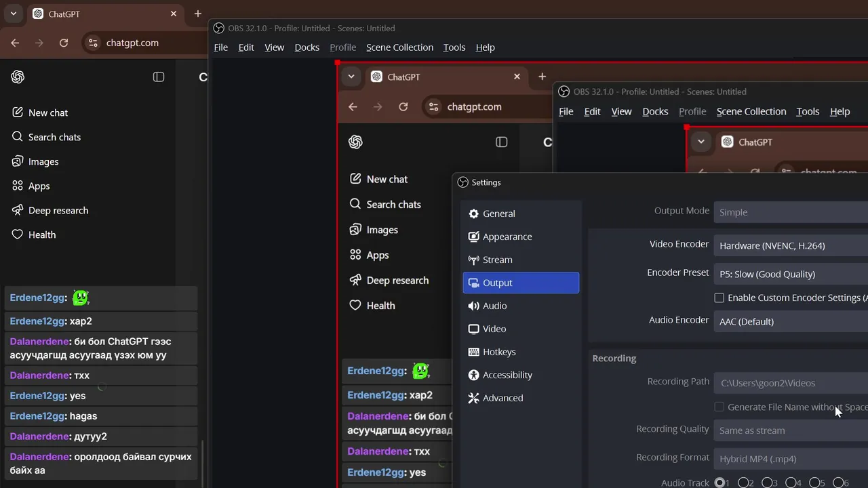Screen dimensions: 868x488
Task: Open the Recording Format dropdown
Action: click(791, 459)
